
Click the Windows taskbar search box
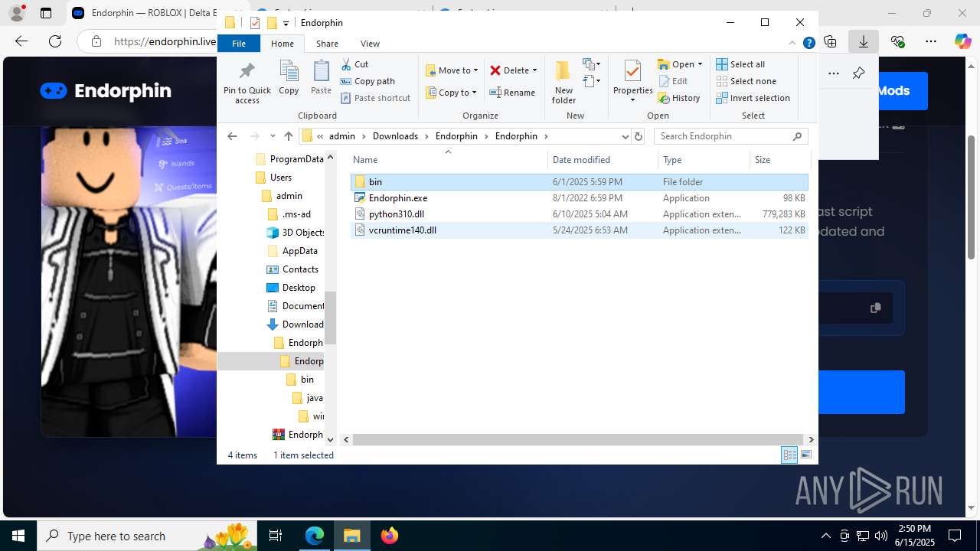point(148,536)
